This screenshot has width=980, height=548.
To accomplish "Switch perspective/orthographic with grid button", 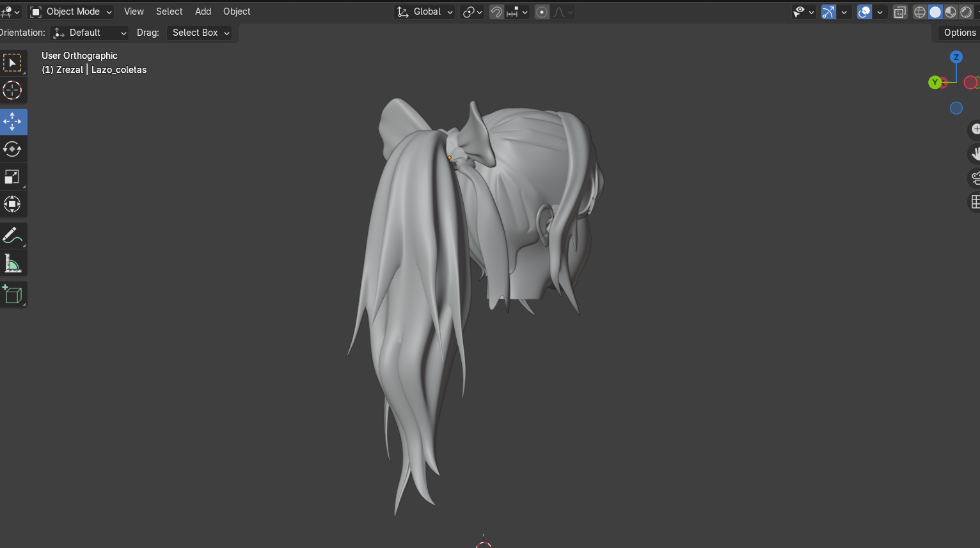I will coord(975,202).
